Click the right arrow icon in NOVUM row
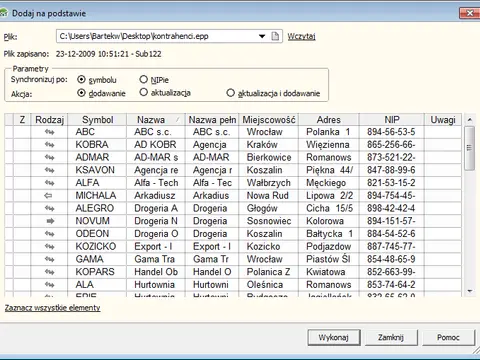Viewport: 480px width, 360px height. [x=50, y=221]
